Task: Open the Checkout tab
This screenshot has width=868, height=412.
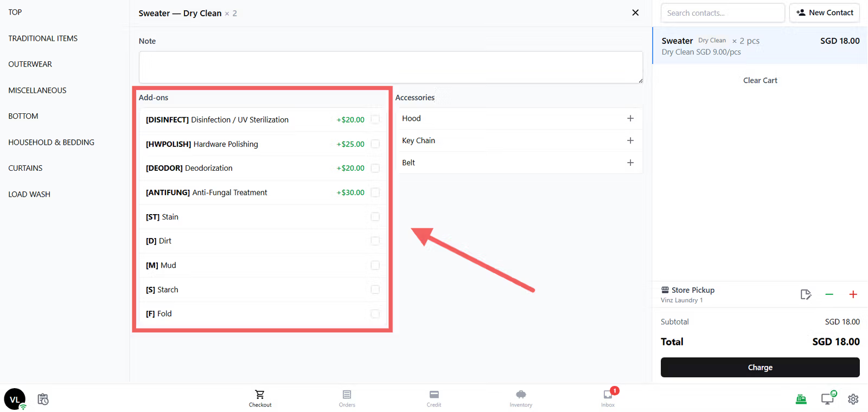Action: [x=260, y=398]
